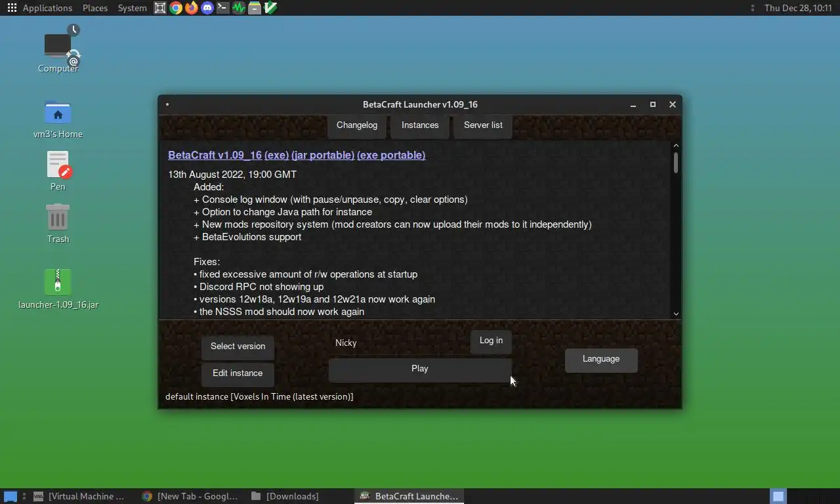Click the workspace switcher in bottom panel

(778, 496)
